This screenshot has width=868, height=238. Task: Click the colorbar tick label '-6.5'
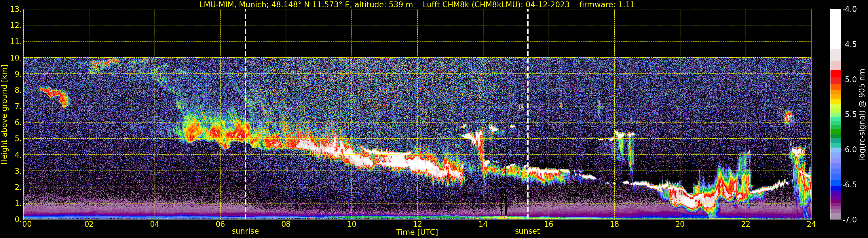(849, 185)
